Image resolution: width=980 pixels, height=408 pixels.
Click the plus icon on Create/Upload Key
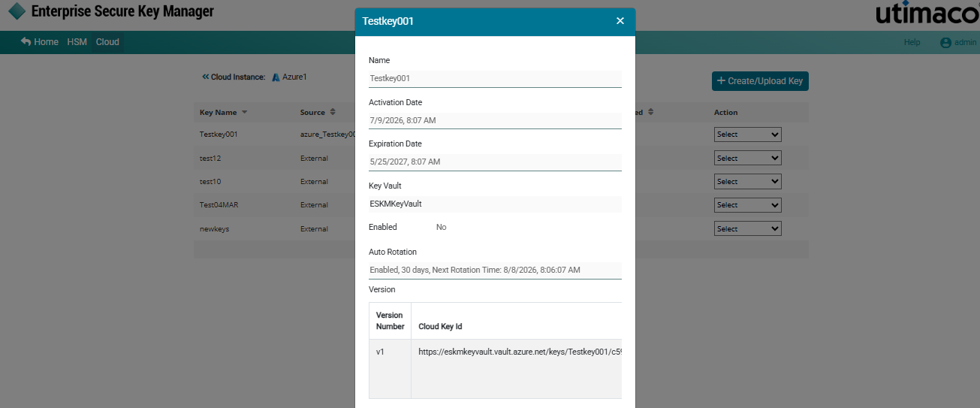click(721, 81)
